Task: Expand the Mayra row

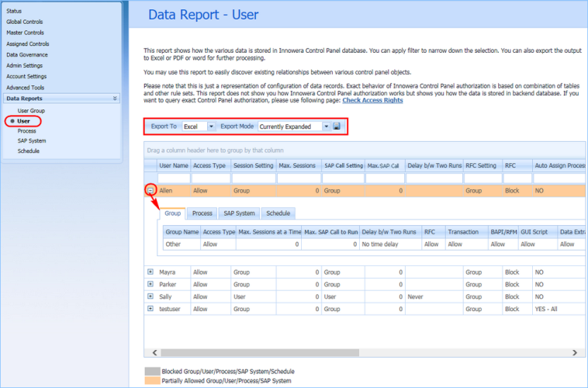Action: point(150,272)
